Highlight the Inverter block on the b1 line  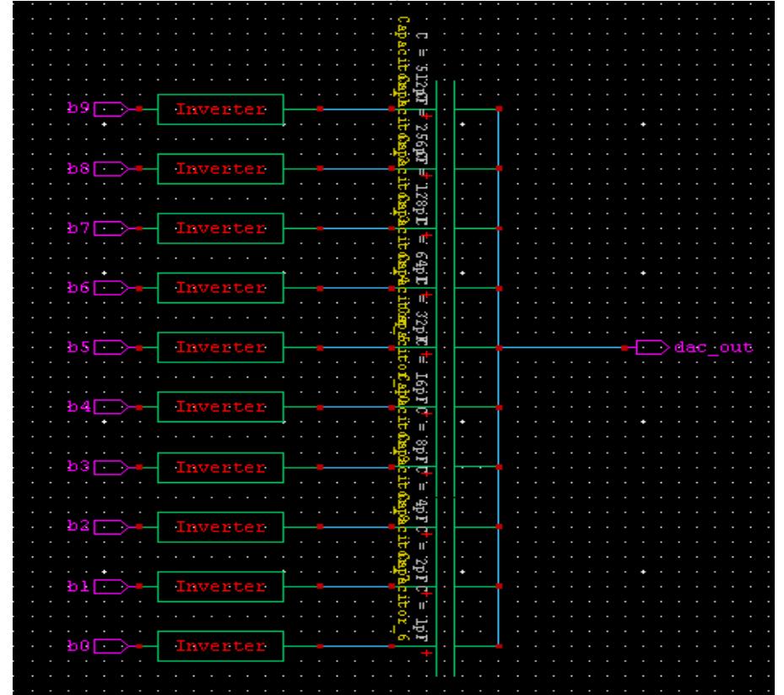tap(220, 586)
